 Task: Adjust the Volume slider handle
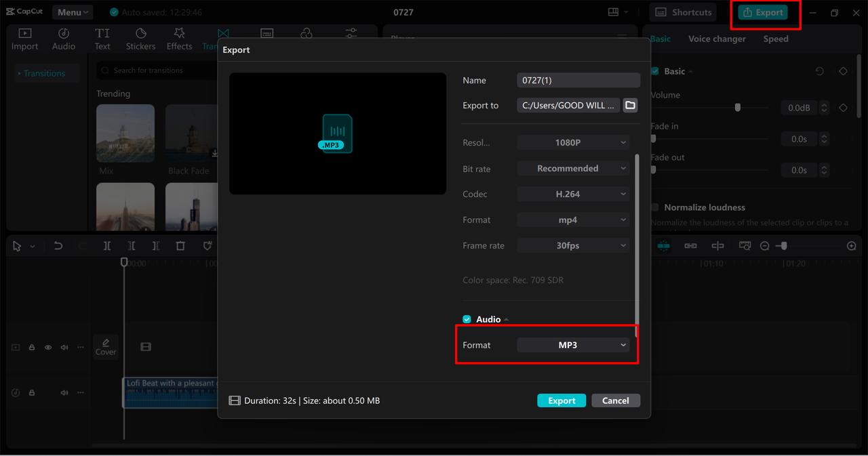738,108
